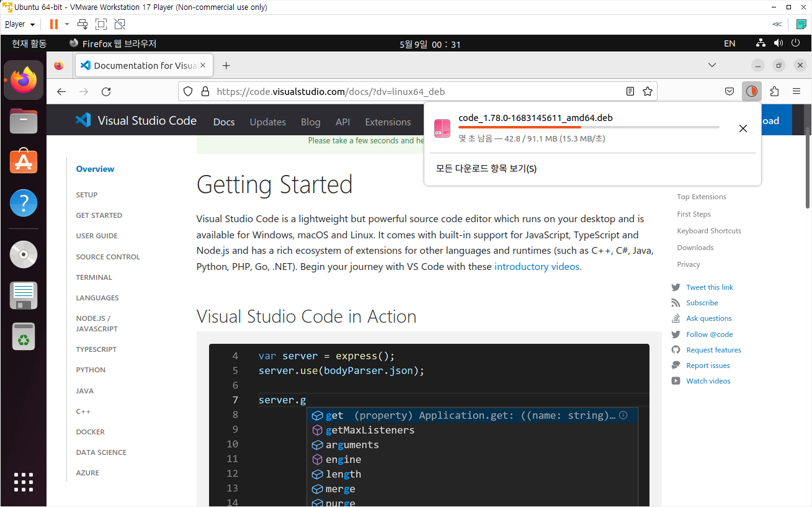The image size is (812, 507).
Task: Click the Save to Pocket icon
Action: pos(729,91)
